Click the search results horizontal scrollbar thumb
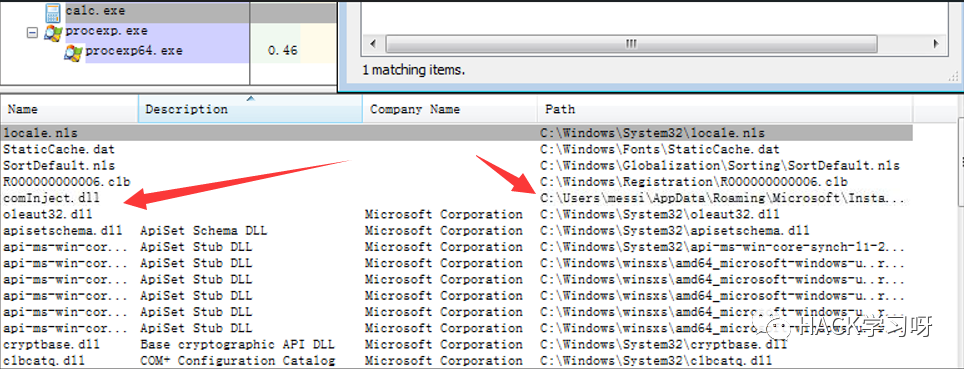Screen dimensions: 964x369 pyautogui.click(x=631, y=44)
